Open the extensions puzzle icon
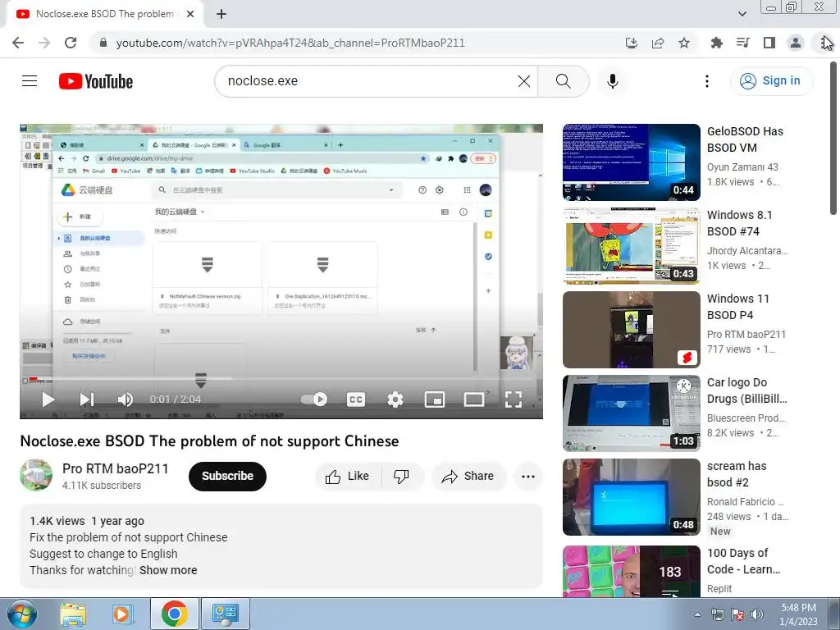Viewport: 840px width, 630px height. click(716, 43)
